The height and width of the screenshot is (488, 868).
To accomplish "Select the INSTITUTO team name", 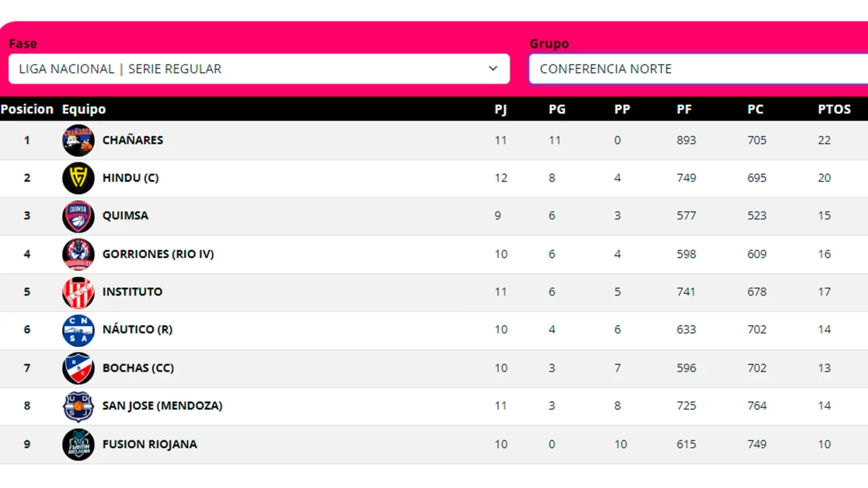I will click(132, 292).
